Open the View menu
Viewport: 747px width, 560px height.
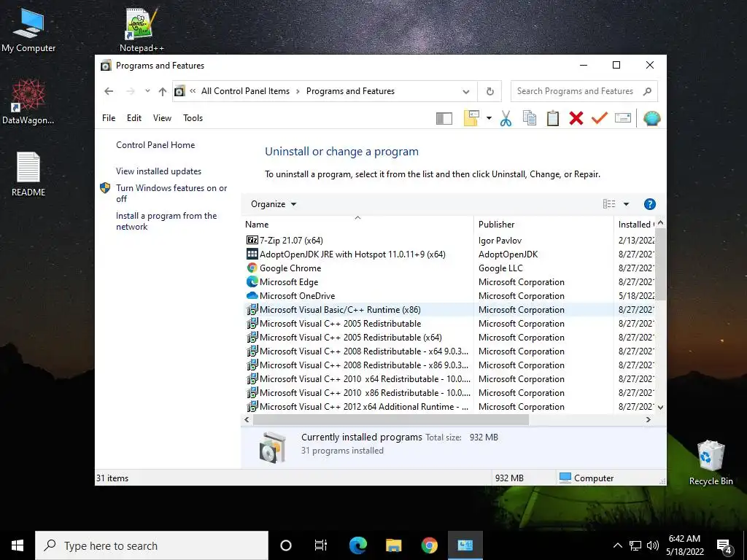pyautogui.click(x=162, y=118)
